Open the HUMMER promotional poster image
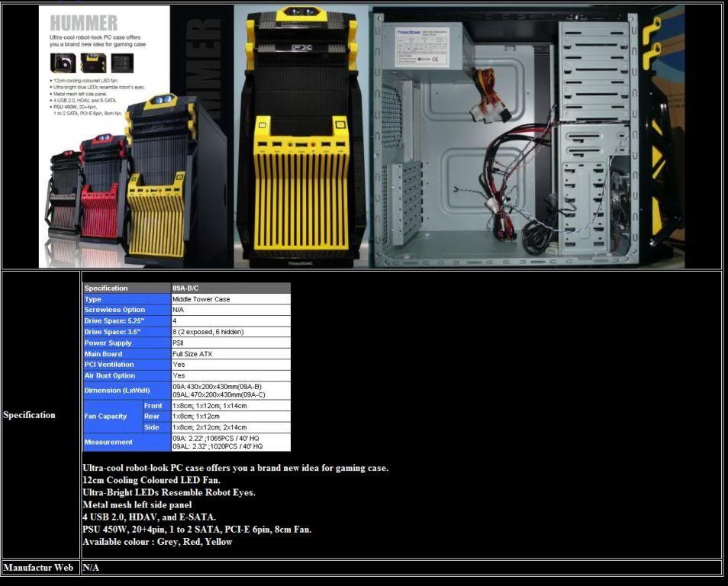This screenshot has width=728, height=586. 136,137
